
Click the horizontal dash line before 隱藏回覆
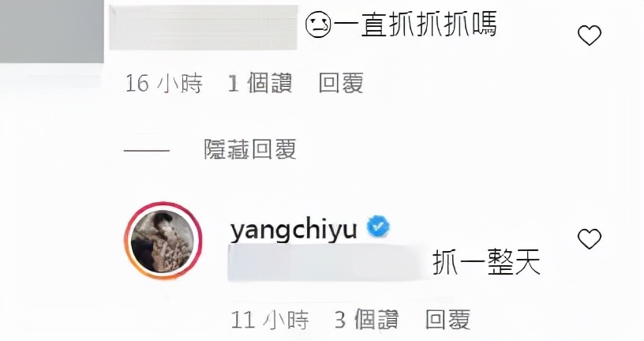click(147, 151)
